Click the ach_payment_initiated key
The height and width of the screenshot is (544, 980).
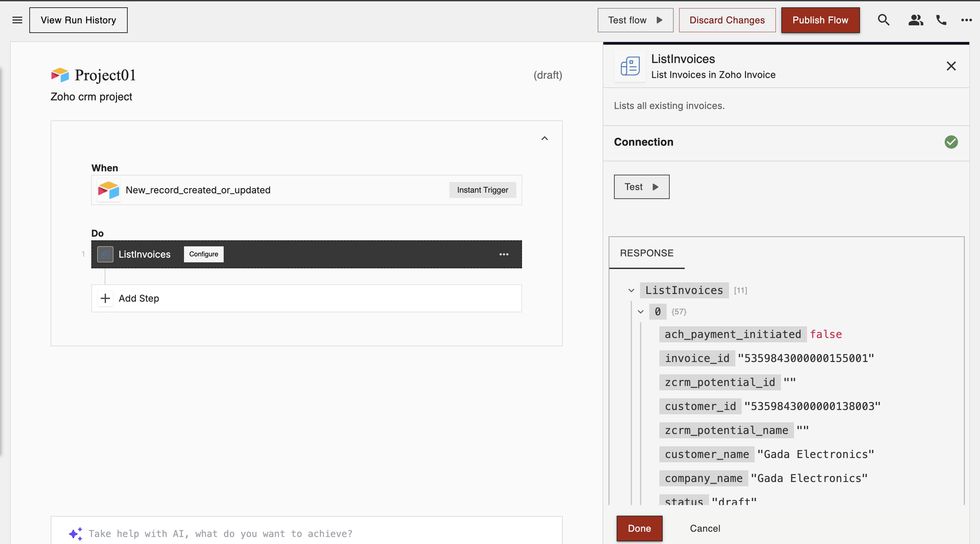click(733, 334)
